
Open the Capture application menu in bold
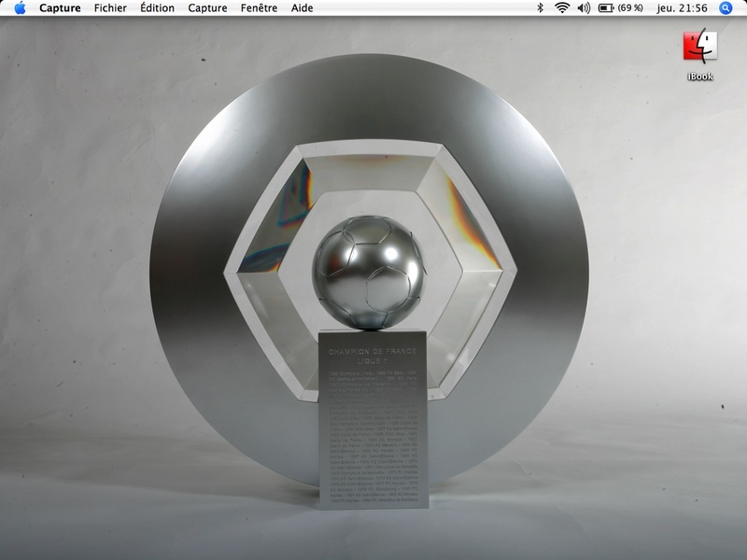(60, 8)
